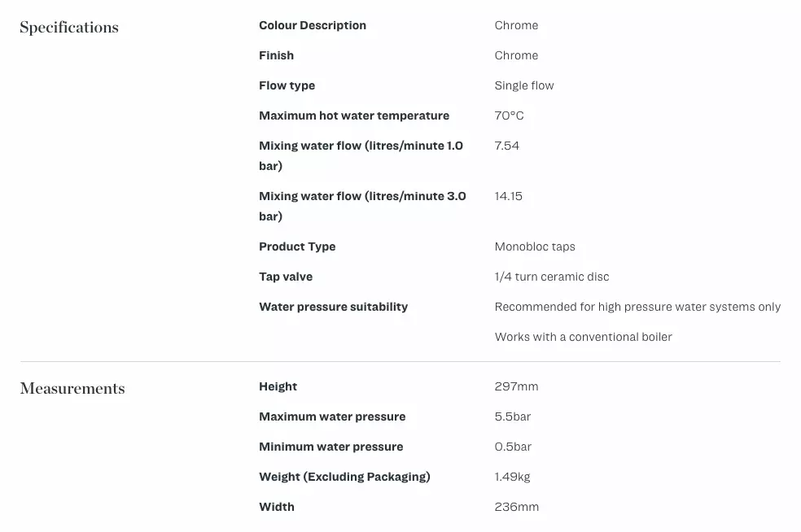Viewport: 801px width, 532px height.
Task: Click Works with a conventional boiler text
Action: (x=583, y=337)
